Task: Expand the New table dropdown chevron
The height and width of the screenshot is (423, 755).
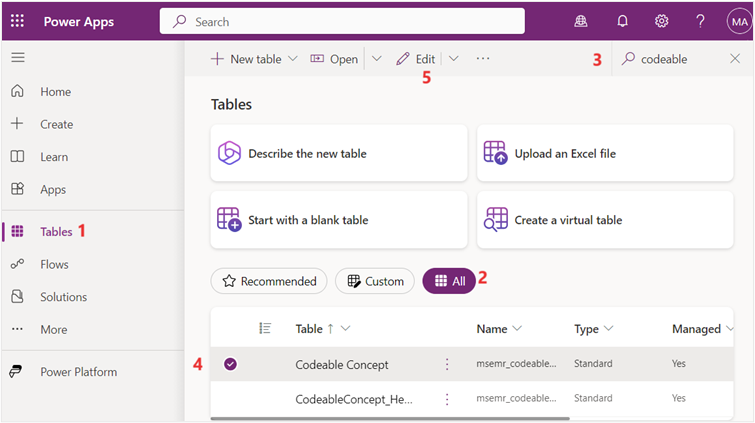Action: coord(293,59)
